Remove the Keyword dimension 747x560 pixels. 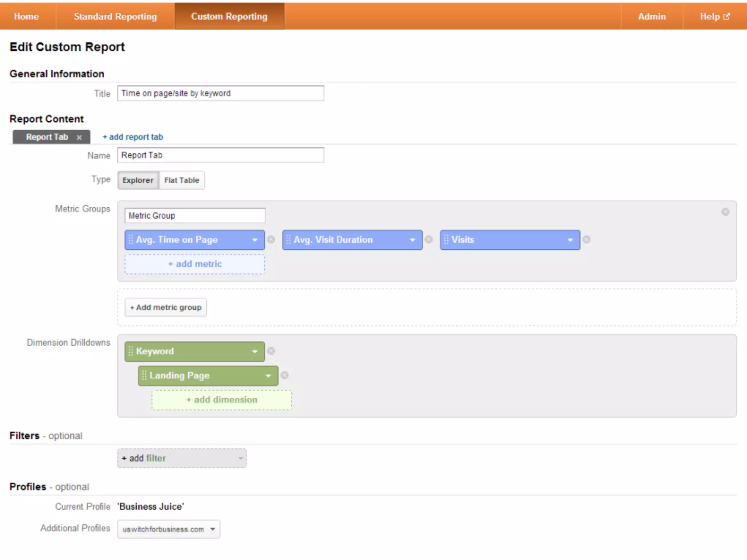tap(271, 351)
